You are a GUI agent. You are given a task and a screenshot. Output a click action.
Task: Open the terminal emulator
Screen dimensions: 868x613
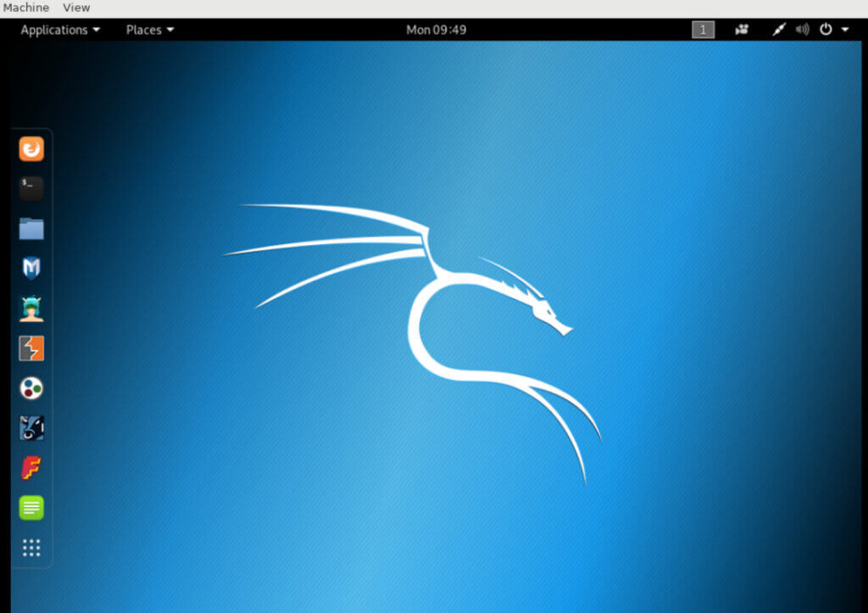(31, 187)
